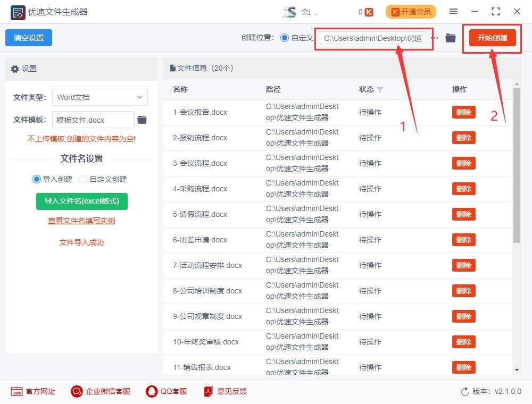
Task: Open the hamburger menu icon
Action: click(453, 12)
